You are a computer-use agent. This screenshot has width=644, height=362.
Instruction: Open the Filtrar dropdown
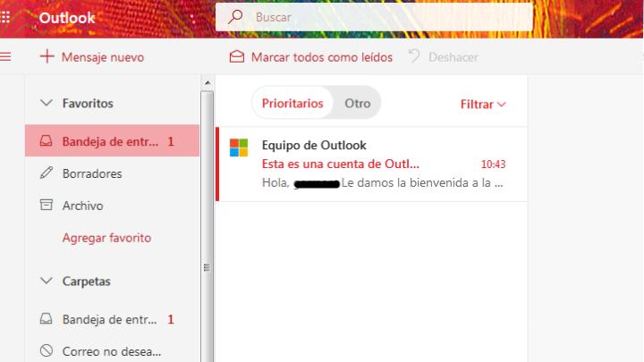483,104
